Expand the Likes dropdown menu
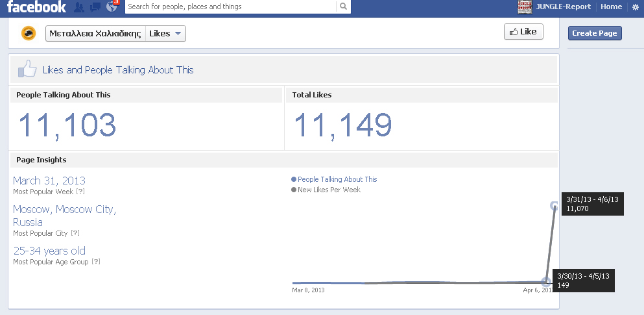The image size is (644, 315). [x=165, y=34]
